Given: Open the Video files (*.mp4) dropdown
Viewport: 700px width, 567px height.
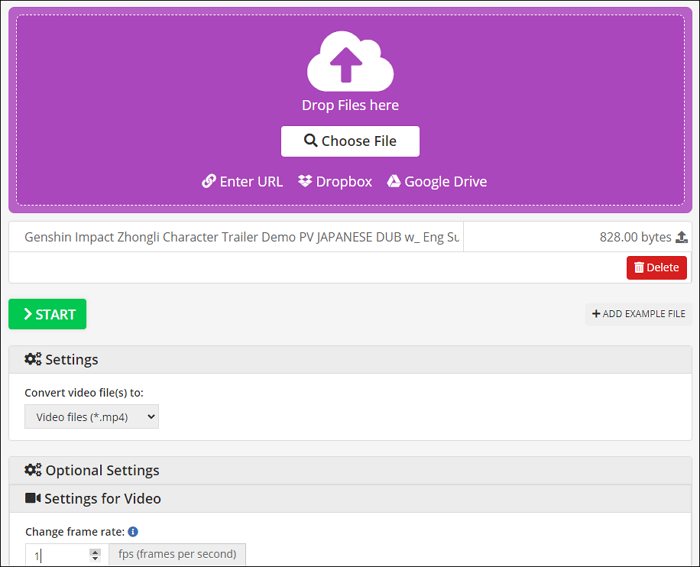Looking at the screenshot, I should tap(92, 416).
